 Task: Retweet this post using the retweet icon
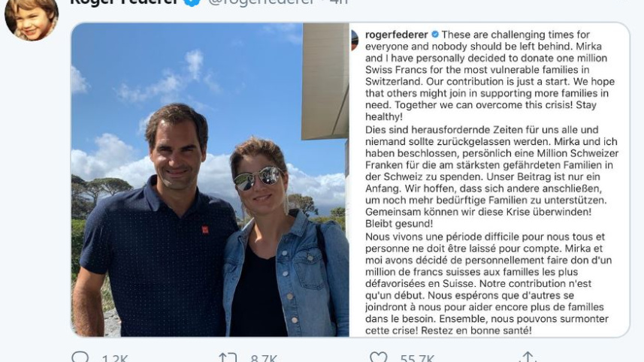click(x=228, y=357)
